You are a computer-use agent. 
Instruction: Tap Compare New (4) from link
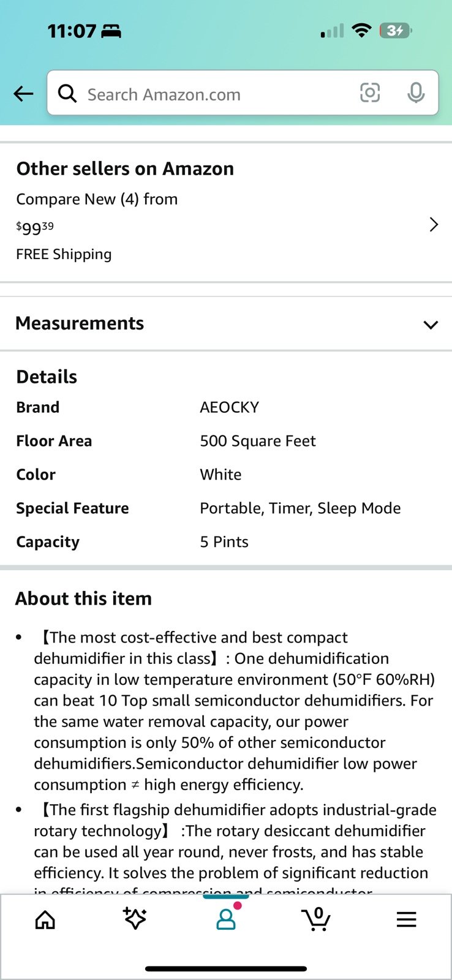[97, 199]
